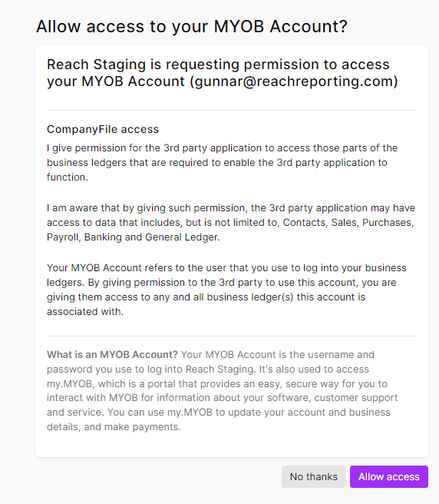
Task: Click the 'associated with.' line of text
Action: pos(85,311)
